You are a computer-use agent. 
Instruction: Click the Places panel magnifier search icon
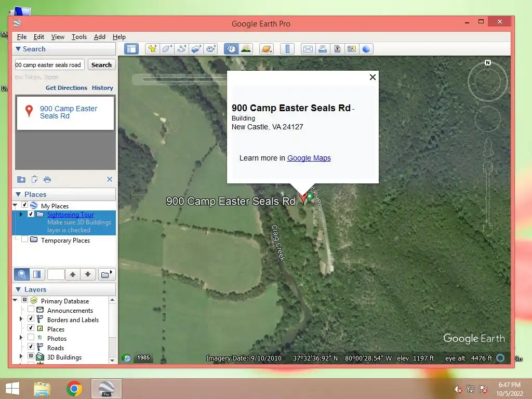22,274
